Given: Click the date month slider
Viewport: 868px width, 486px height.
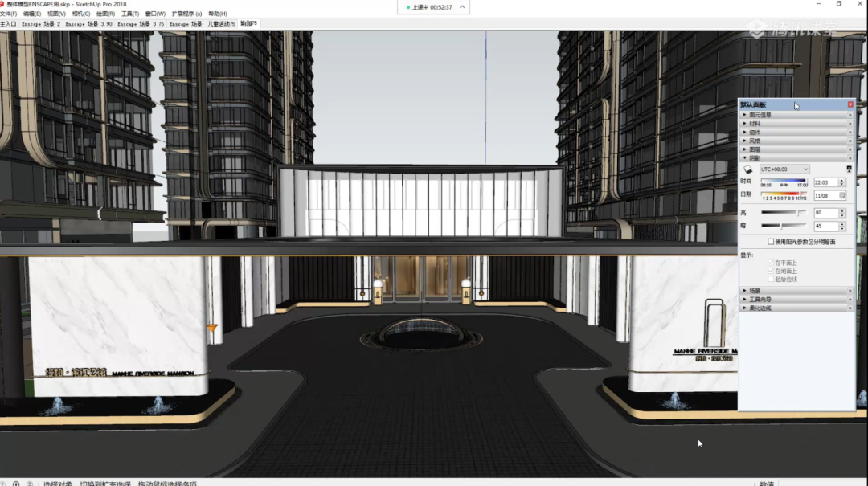Looking at the screenshot, I should (784, 195).
